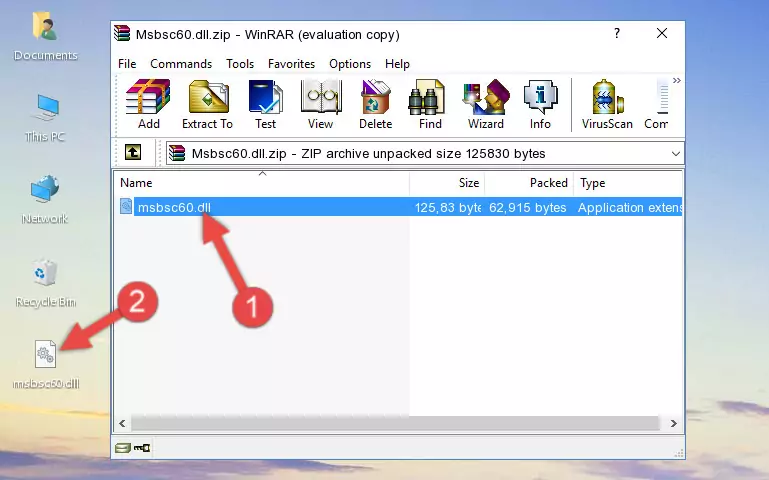The image size is (769, 480).
Task: Click the WinRAR title bar icon
Action: (123, 34)
